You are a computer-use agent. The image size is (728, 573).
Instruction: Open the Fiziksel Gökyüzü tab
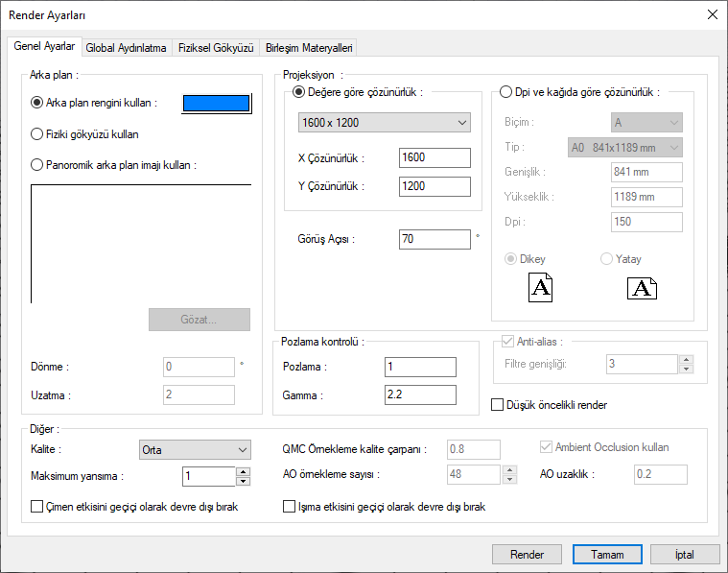[x=216, y=47]
